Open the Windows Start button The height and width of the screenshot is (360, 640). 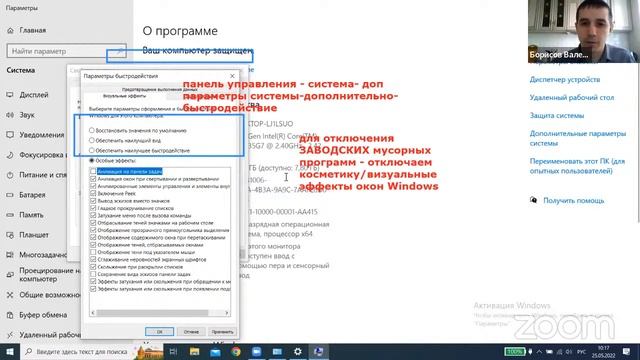pyautogui.click(x=10, y=351)
